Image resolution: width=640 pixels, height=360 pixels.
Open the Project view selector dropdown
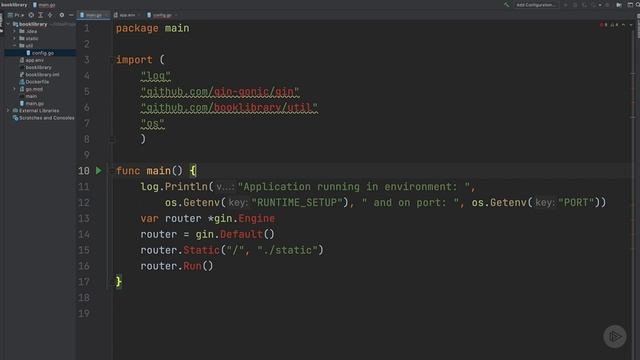[x=16, y=15]
